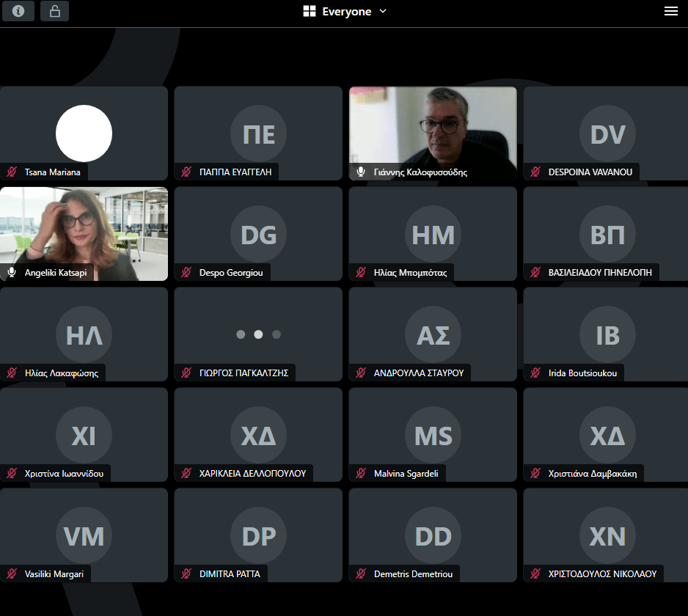Click muted mic icon for DESPOINA VAVANOU
Viewport: 688px width, 616px height.
point(535,172)
